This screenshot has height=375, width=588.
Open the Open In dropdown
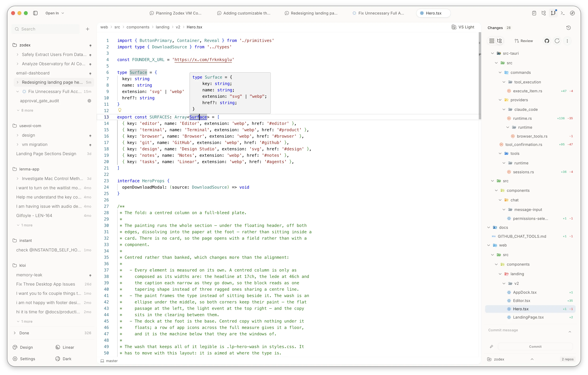(x=55, y=13)
